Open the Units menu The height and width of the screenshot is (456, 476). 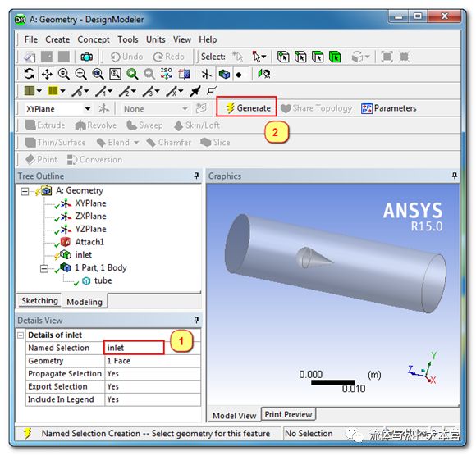156,39
